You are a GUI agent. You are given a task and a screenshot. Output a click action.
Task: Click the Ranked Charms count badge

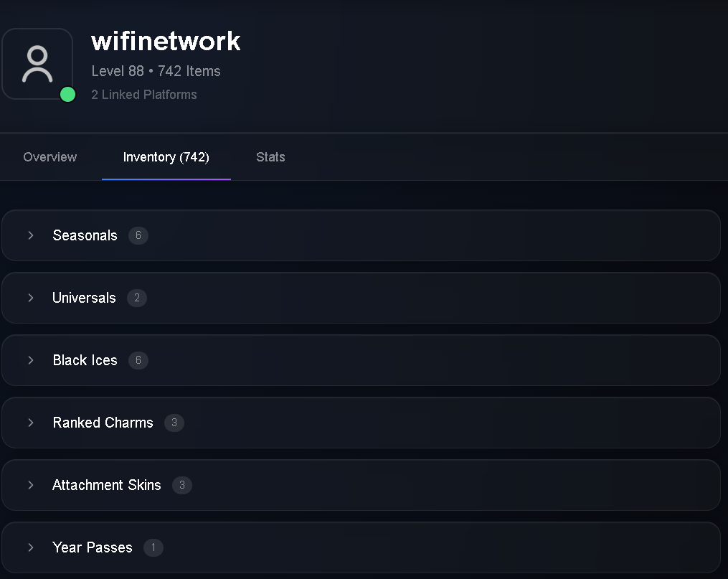[x=174, y=423]
